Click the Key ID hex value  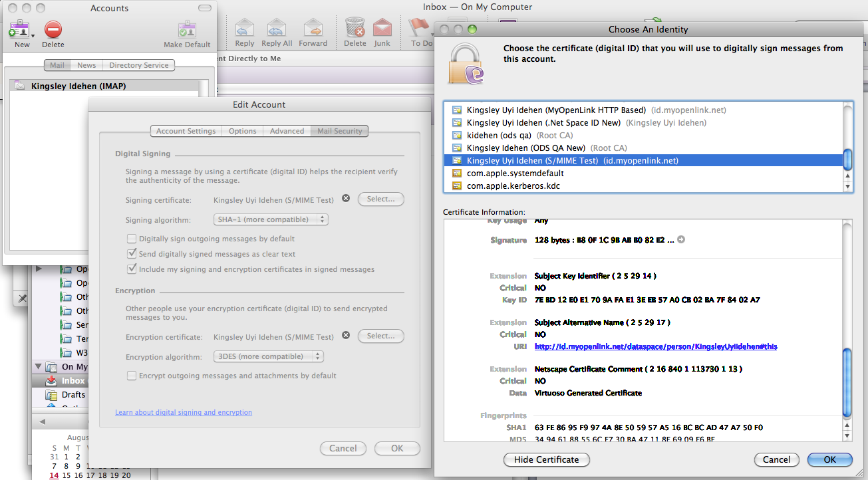point(647,300)
